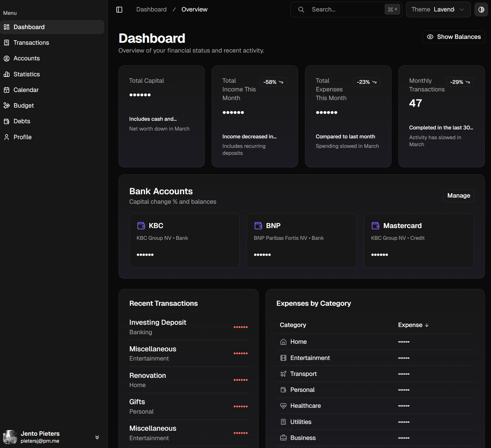Show hidden balances with eye button
The image size is (491, 448).
point(454,37)
